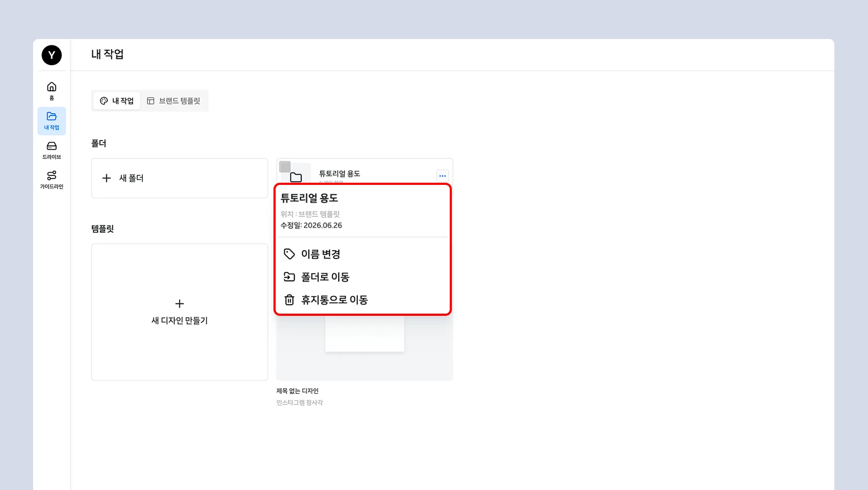Select the 튜토리얼 용도 folder checkbox
The width and height of the screenshot is (868, 490).
(x=285, y=167)
